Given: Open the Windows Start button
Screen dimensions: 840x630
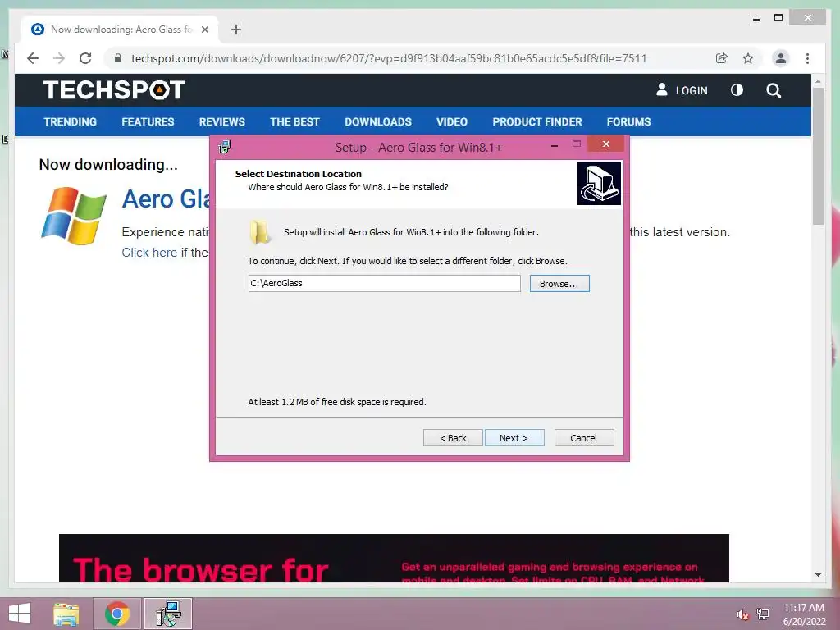Looking at the screenshot, I should tap(20, 614).
